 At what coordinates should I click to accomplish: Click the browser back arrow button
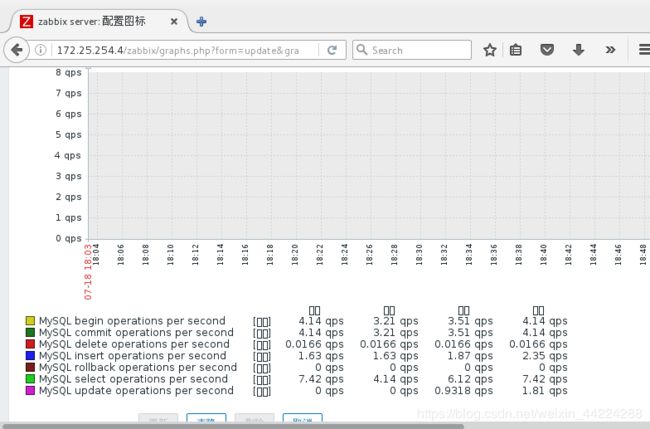tap(17, 50)
